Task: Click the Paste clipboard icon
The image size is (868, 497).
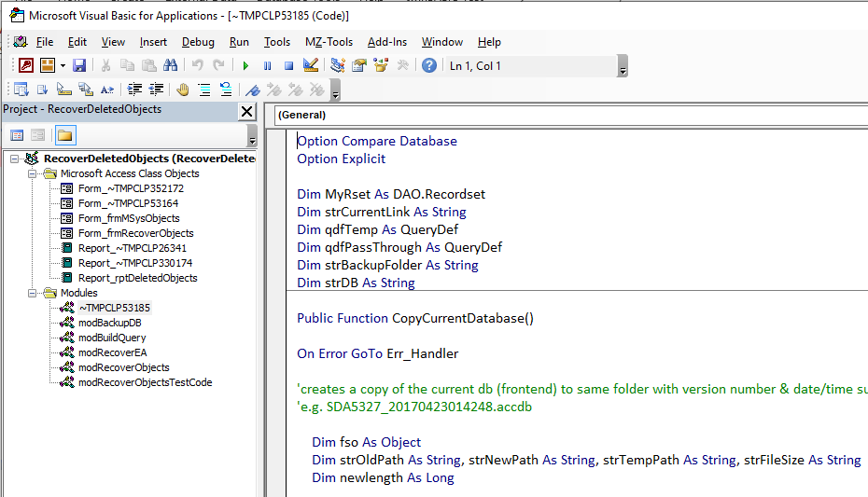Action: [x=149, y=66]
